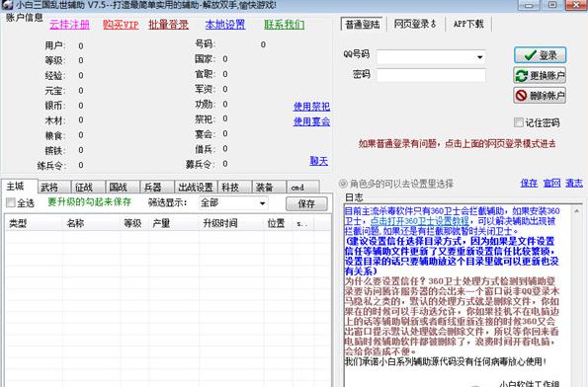
Task: Open the 征战 tab
Action: tap(89, 187)
